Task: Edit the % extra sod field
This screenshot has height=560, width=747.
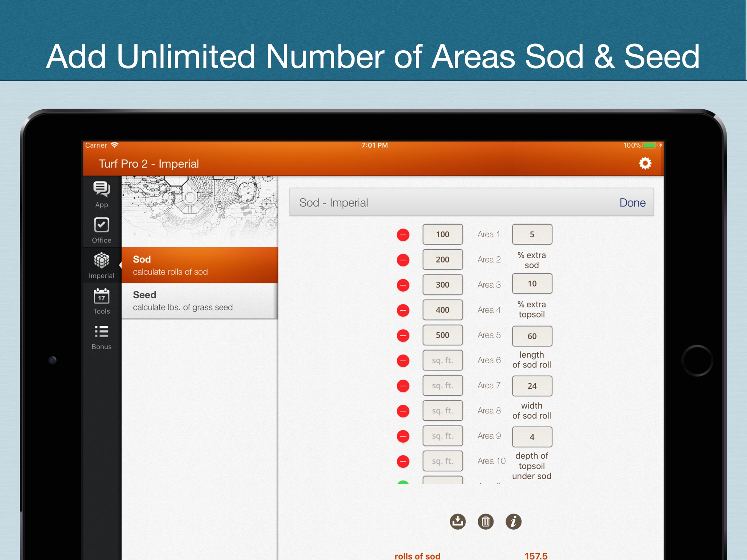Action: tap(532, 234)
